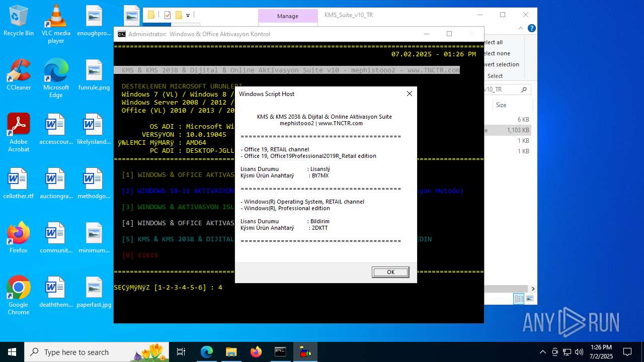
Task: Close the Windows Script Host dialog
Action: tap(409, 94)
